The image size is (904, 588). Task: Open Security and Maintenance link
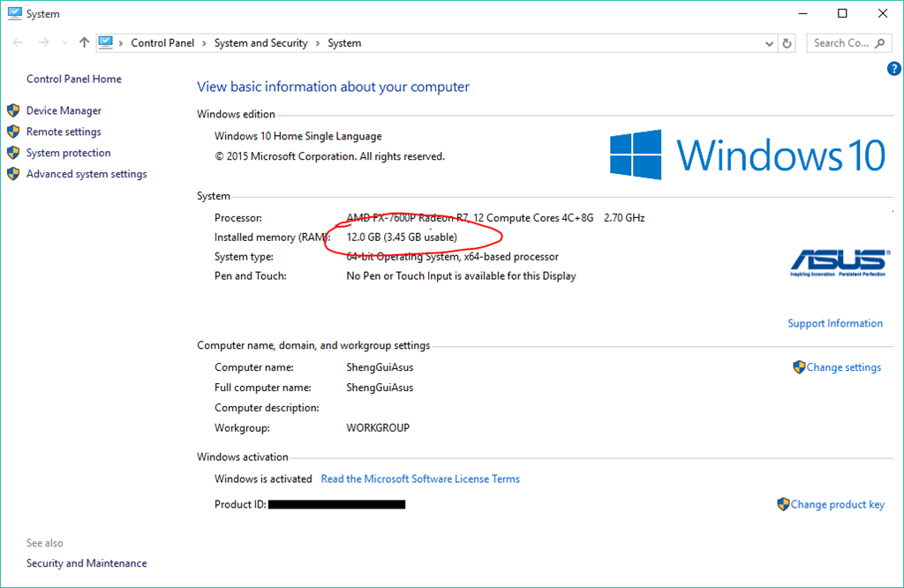87,563
